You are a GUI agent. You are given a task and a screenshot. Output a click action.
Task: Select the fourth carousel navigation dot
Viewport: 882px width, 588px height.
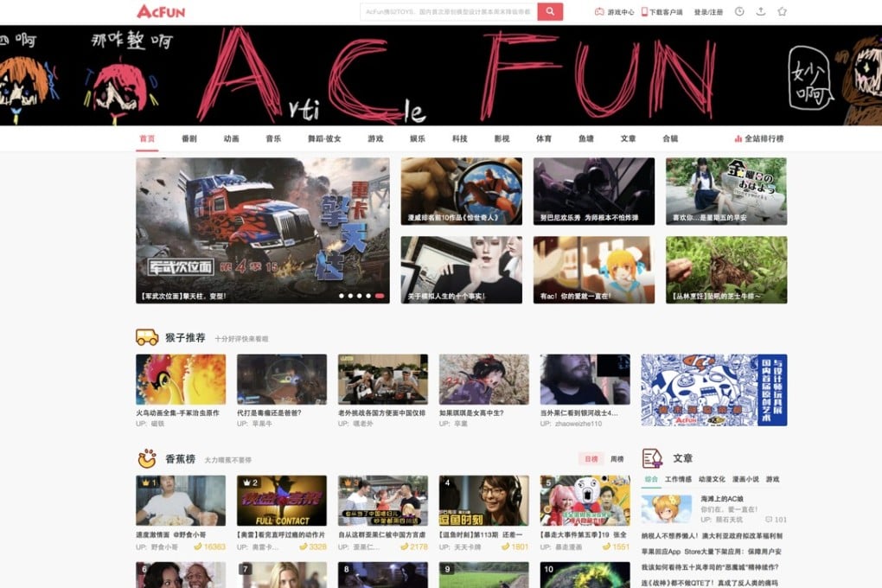pos(368,296)
